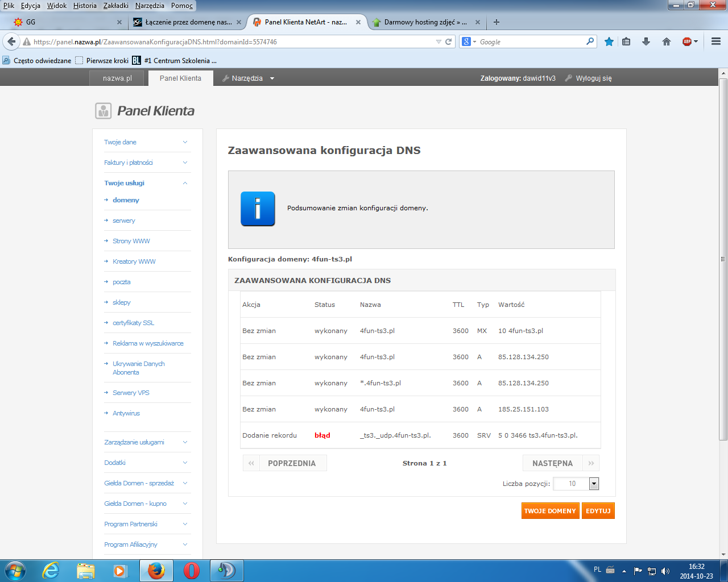Open new tab with plus icon

497,22
